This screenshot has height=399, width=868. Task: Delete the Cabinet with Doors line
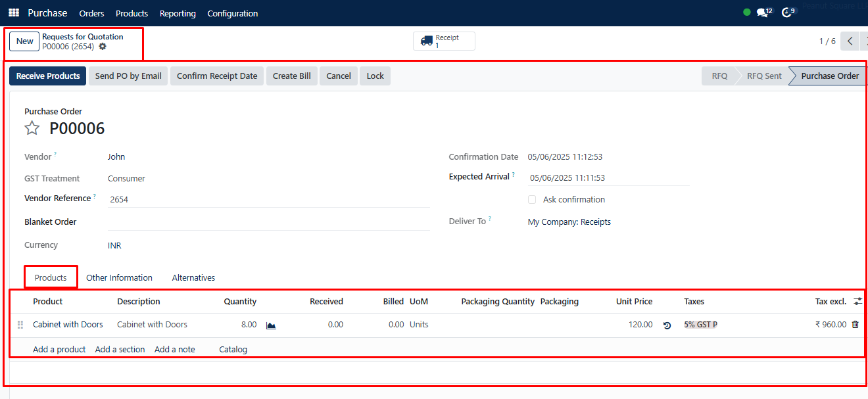856,324
